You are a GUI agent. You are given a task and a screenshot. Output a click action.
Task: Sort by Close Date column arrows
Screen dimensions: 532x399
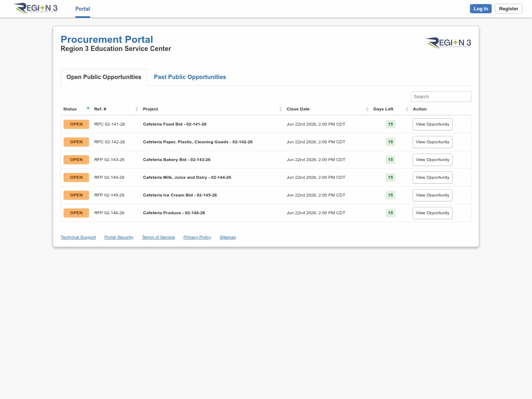(367, 109)
